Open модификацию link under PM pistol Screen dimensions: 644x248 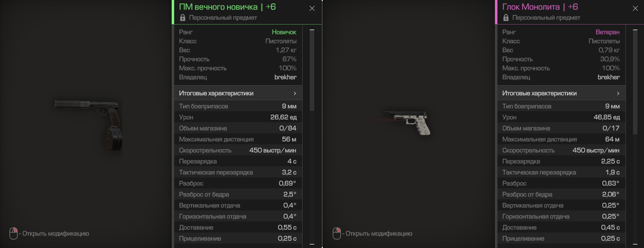coord(56,233)
